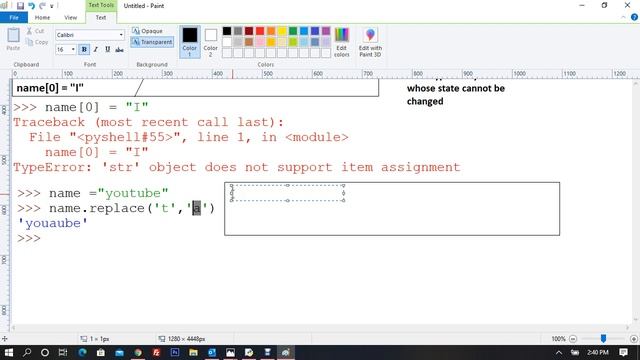This screenshot has width=640, height=360.
Task: Open the File menu
Action: [x=14, y=18]
